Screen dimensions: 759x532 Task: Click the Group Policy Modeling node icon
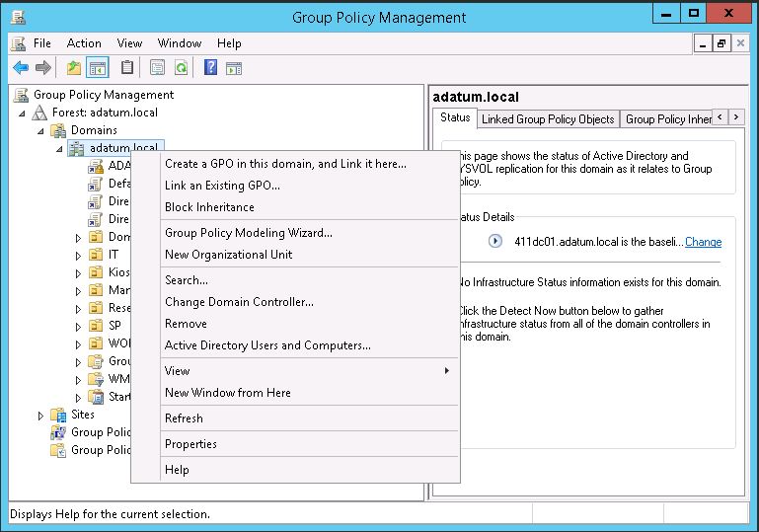click(58, 432)
